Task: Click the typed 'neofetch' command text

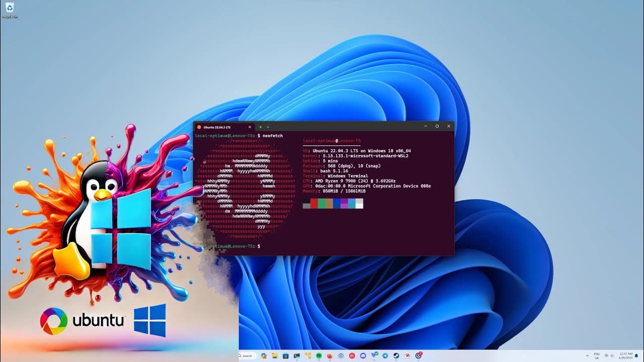Action: coord(273,136)
